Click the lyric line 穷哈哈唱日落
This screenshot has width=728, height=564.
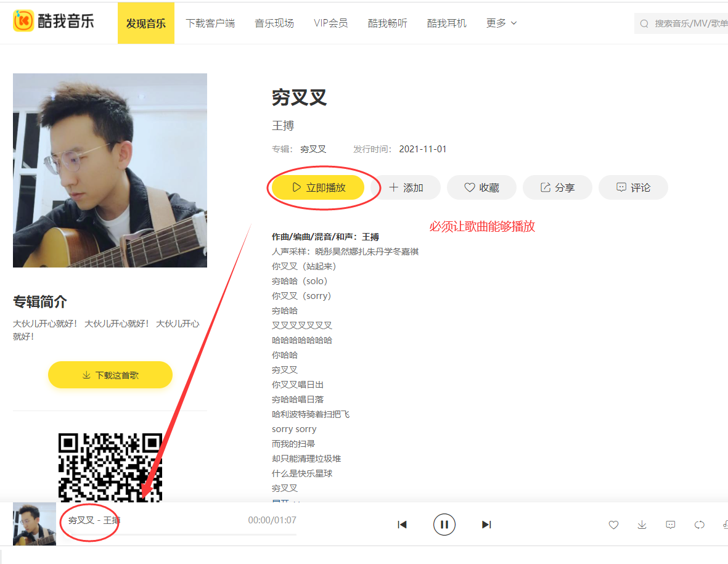click(298, 399)
